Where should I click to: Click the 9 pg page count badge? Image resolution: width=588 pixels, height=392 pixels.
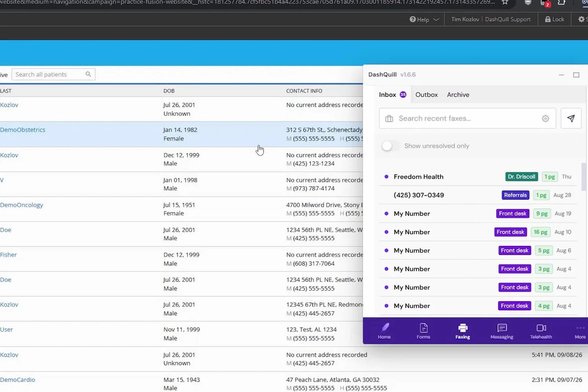542,214
